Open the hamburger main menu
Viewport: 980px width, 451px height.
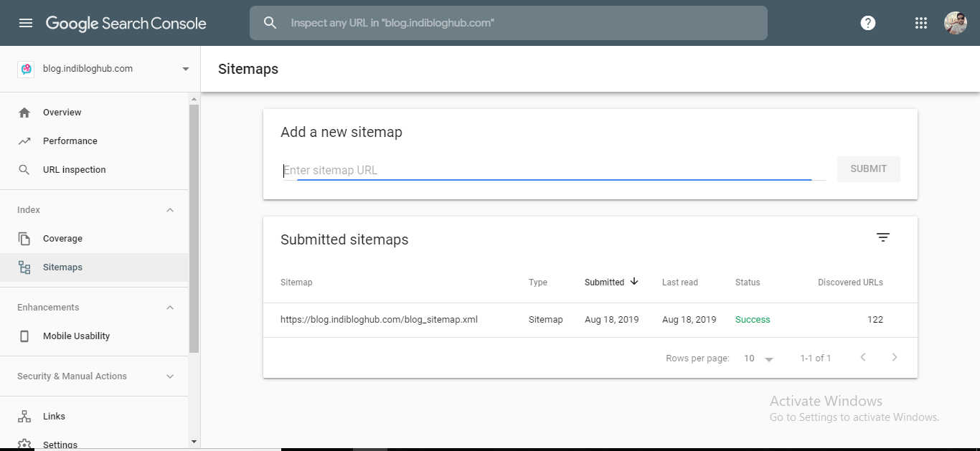(x=26, y=23)
